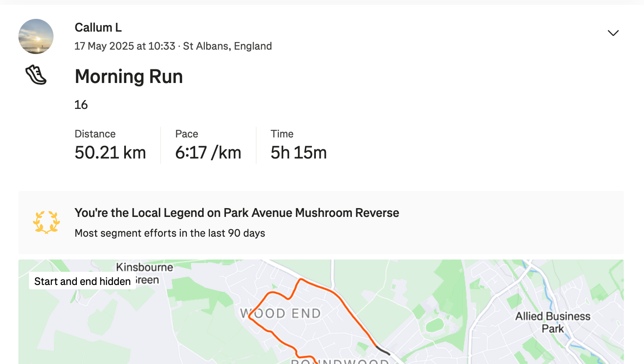Click the Kinsbourne Green map label
Image resolution: width=644 pixels, height=364 pixels.
coord(144,274)
